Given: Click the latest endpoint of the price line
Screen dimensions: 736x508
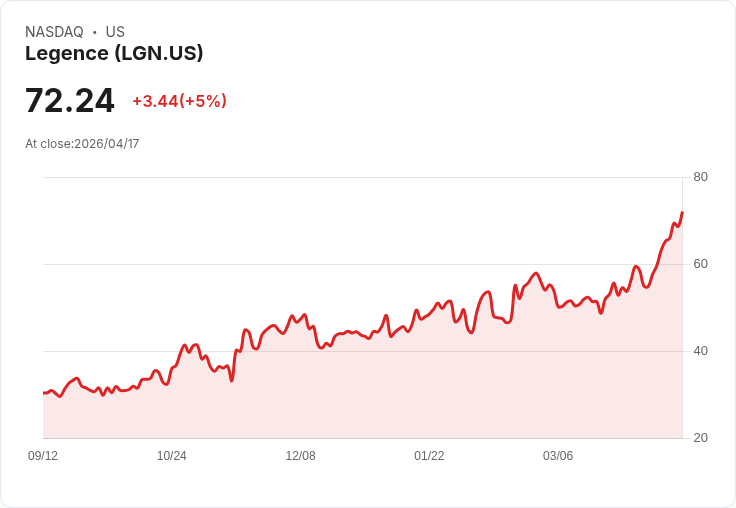Looking at the screenshot, I should pyautogui.click(x=682, y=212).
